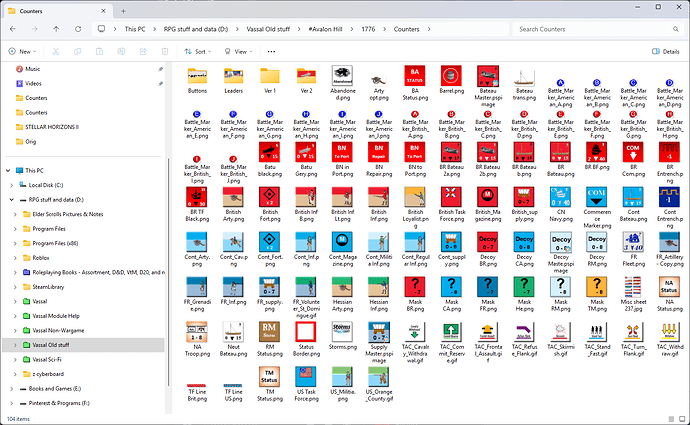This screenshot has width=690, height=425.
Task: Expand Local Disk (C:) node
Action: [x=12, y=185]
